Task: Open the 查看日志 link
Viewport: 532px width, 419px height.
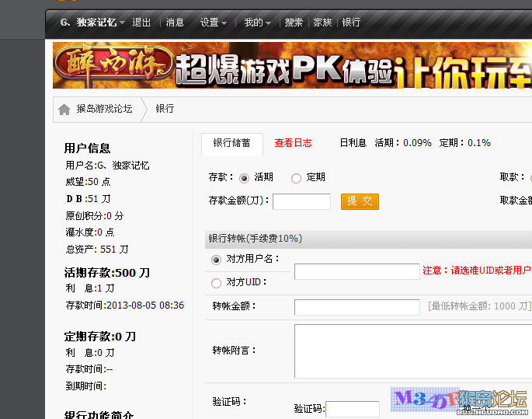Action: pos(293,143)
